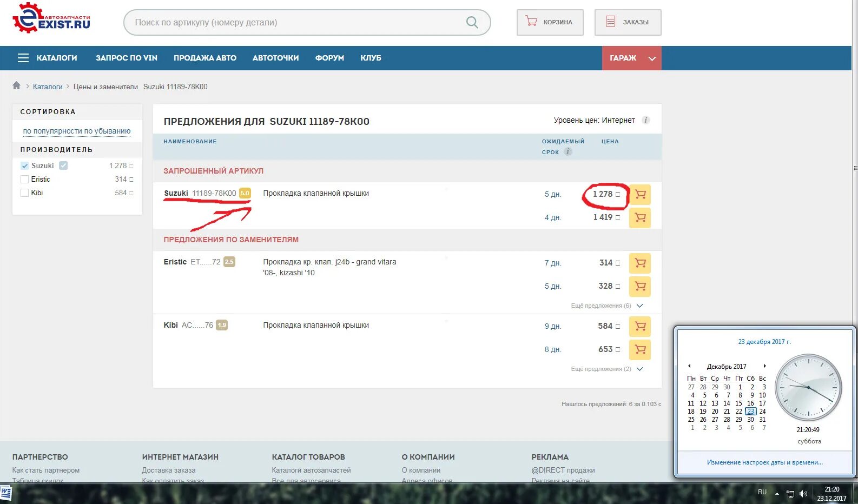Open Каталоги автозапчастей footer link
This screenshot has width=858, height=504.
[311, 470]
